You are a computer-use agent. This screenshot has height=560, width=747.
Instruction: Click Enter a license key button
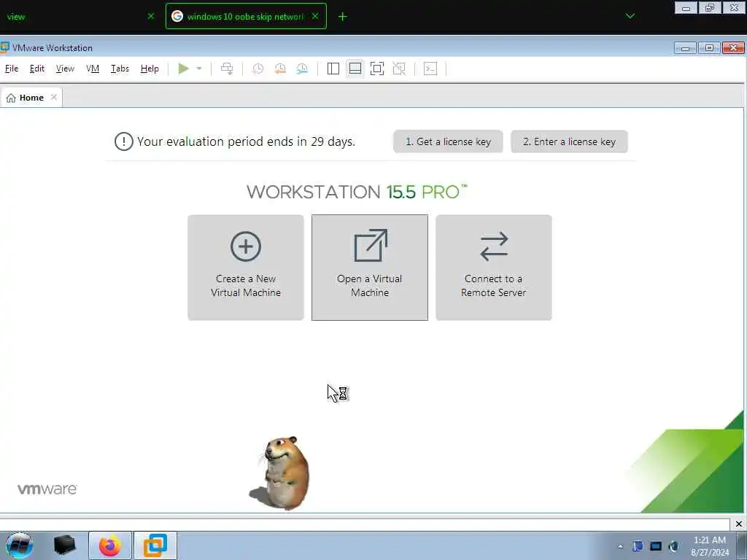(569, 141)
